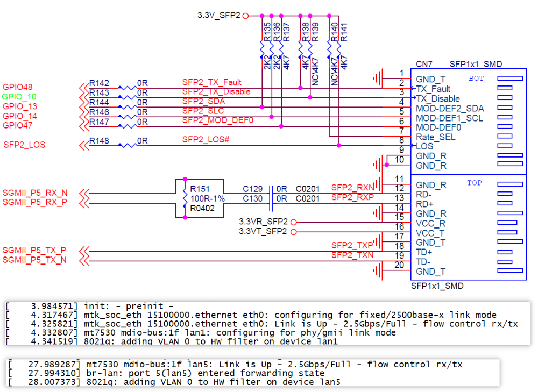Select the TX_Fault pin name
Image resolution: width=538 pixels, height=392 pixels.
pyautogui.click(x=433, y=89)
